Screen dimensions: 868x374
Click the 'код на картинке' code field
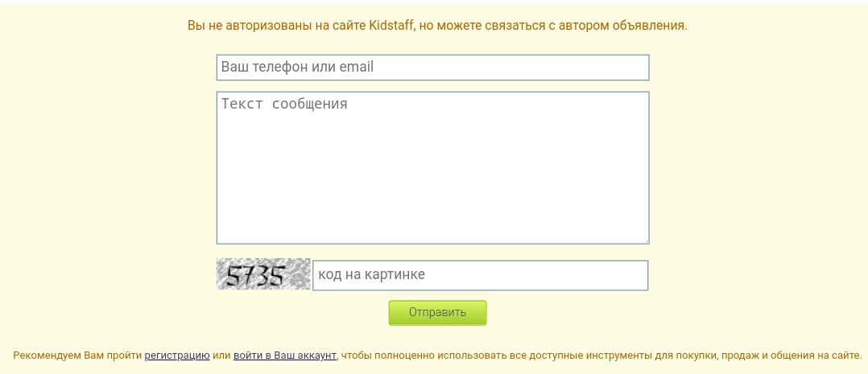tap(480, 275)
